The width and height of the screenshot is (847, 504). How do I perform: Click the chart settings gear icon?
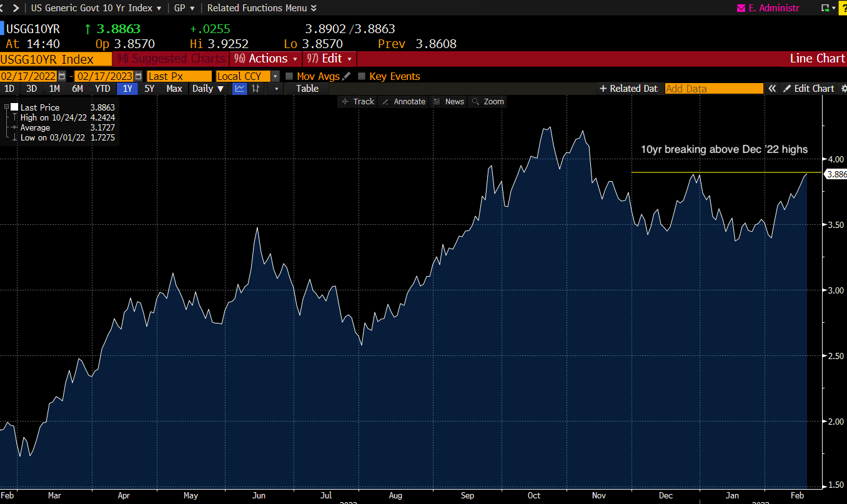pos(844,88)
